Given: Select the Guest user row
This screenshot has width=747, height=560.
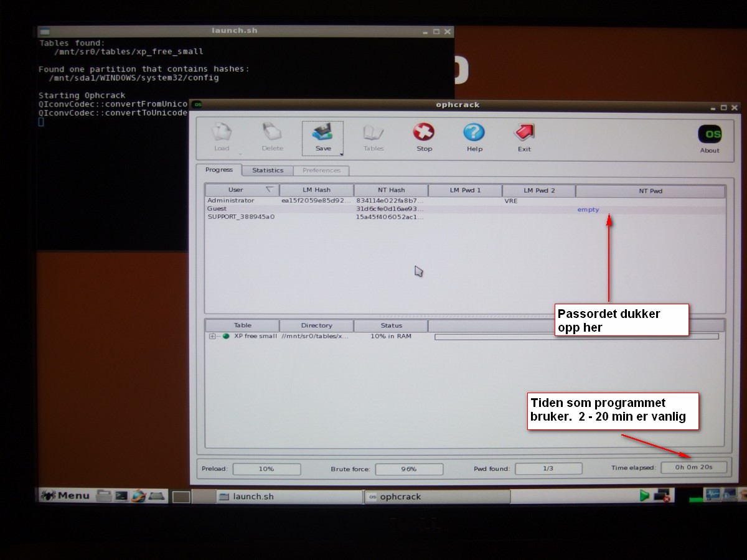Looking at the screenshot, I should pyautogui.click(x=465, y=209).
